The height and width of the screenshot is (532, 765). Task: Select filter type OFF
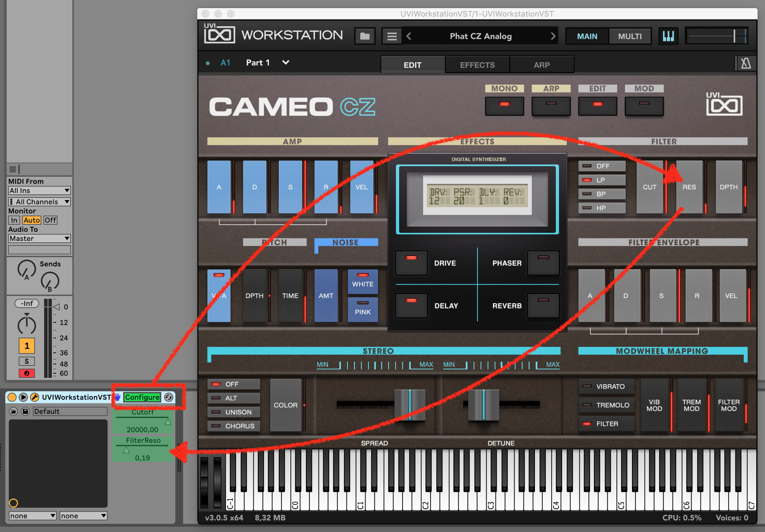click(x=602, y=166)
